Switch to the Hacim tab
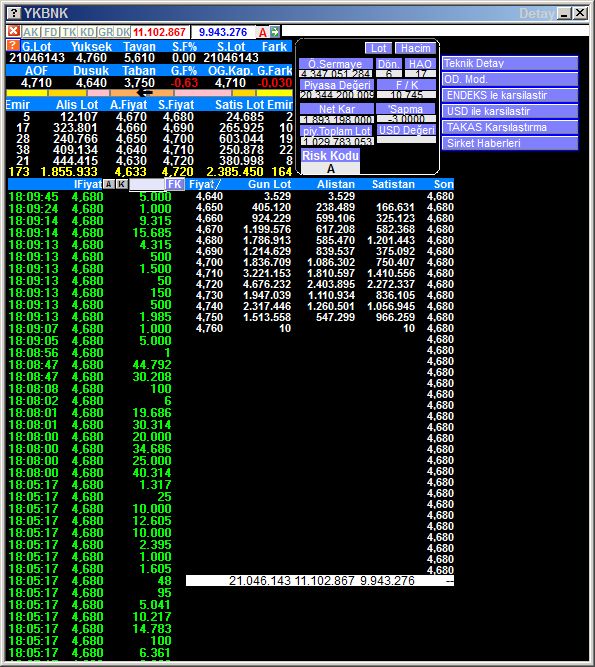This screenshot has height=667, width=595. (x=416, y=48)
